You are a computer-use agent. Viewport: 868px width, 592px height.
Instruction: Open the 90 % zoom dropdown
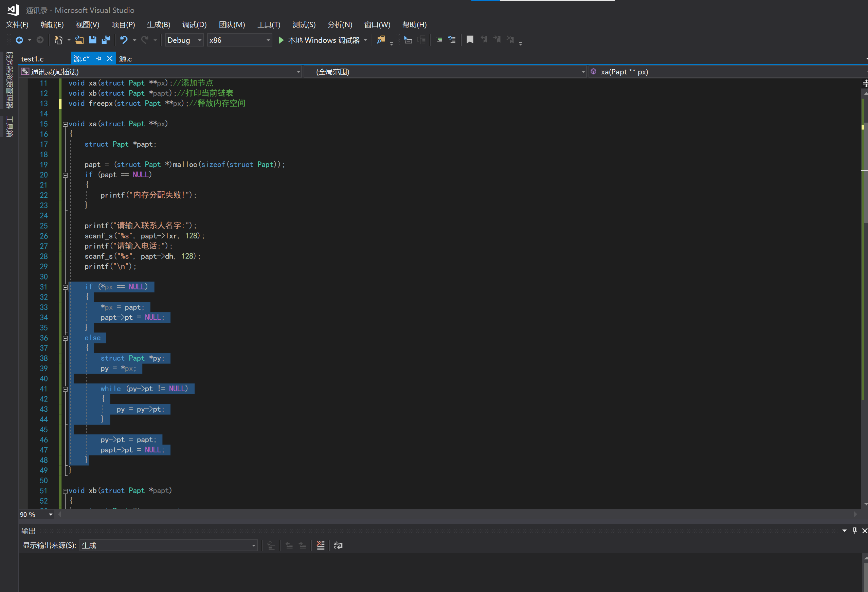coord(36,515)
